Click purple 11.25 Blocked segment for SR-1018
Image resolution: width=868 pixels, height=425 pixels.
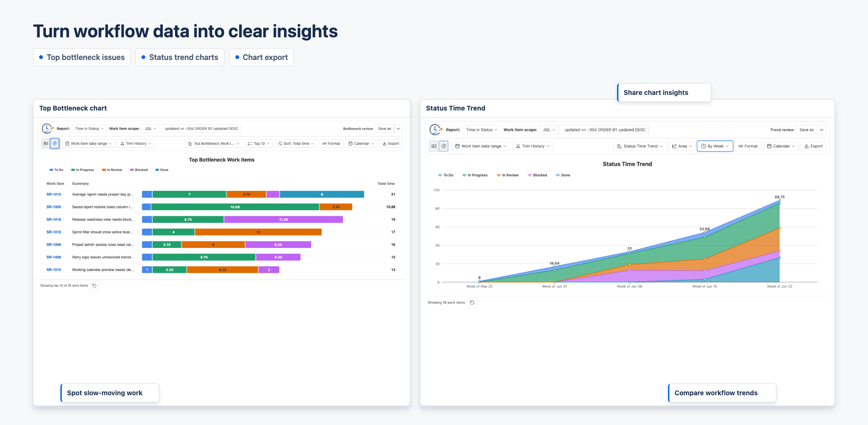pos(283,220)
